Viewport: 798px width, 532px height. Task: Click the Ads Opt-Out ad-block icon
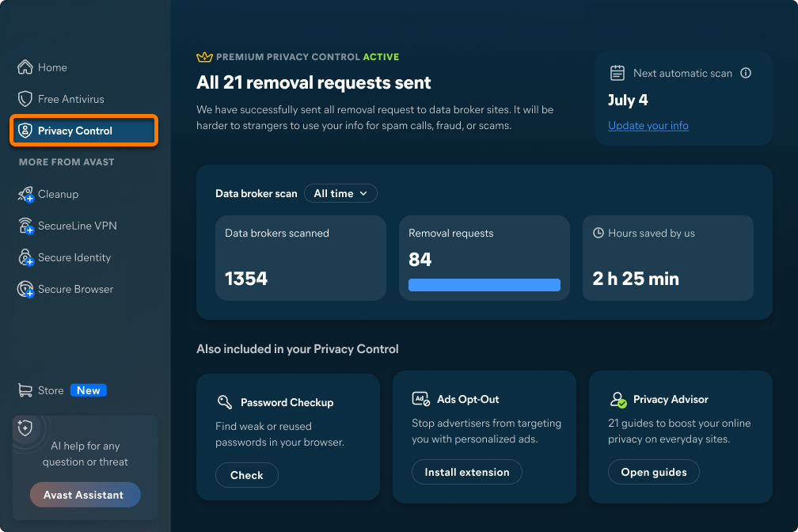pyautogui.click(x=421, y=399)
